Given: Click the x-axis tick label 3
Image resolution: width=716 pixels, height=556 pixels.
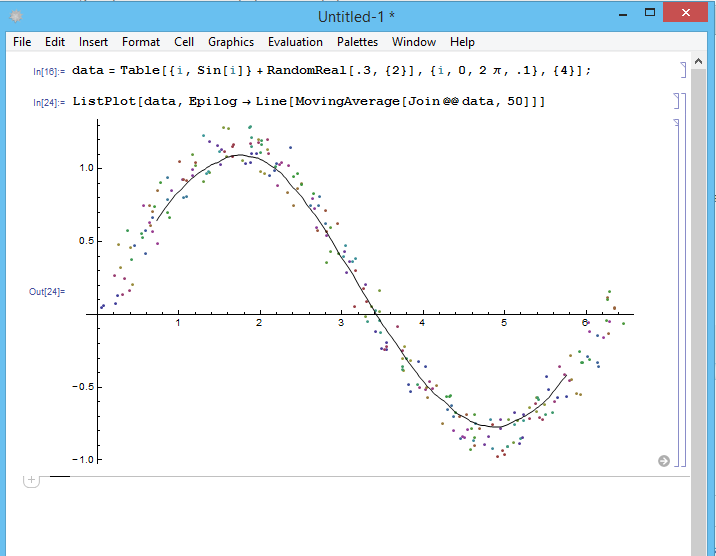Looking at the screenshot, I should (341, 323).
